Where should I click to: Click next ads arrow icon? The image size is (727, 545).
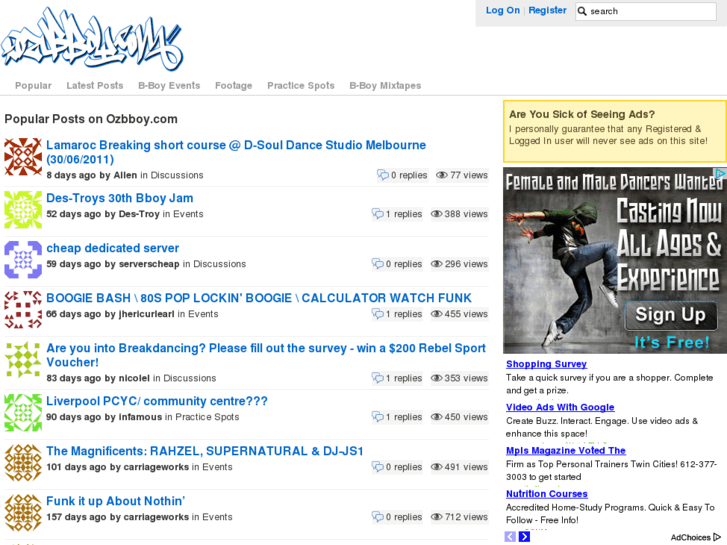pyautogui.click(x=524, y=537)
